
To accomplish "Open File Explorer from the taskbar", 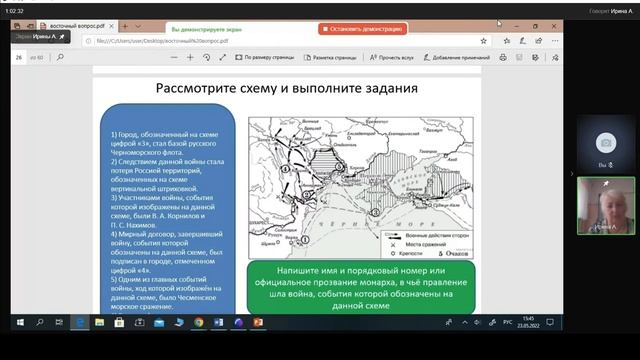I will 100,322.
